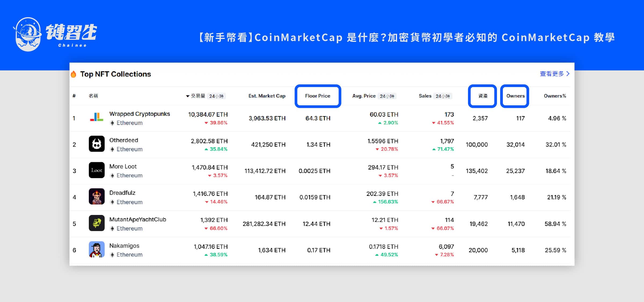Sort by the Owners% column header
Screen dimensions: 644x302
pos(555,96)
